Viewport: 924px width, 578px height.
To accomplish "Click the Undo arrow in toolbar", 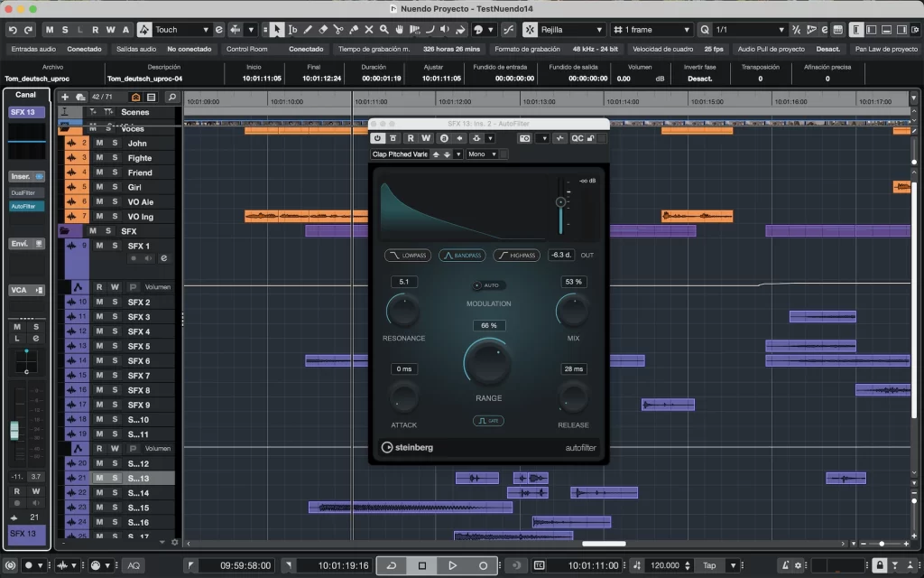I will (x=11, y=30).
